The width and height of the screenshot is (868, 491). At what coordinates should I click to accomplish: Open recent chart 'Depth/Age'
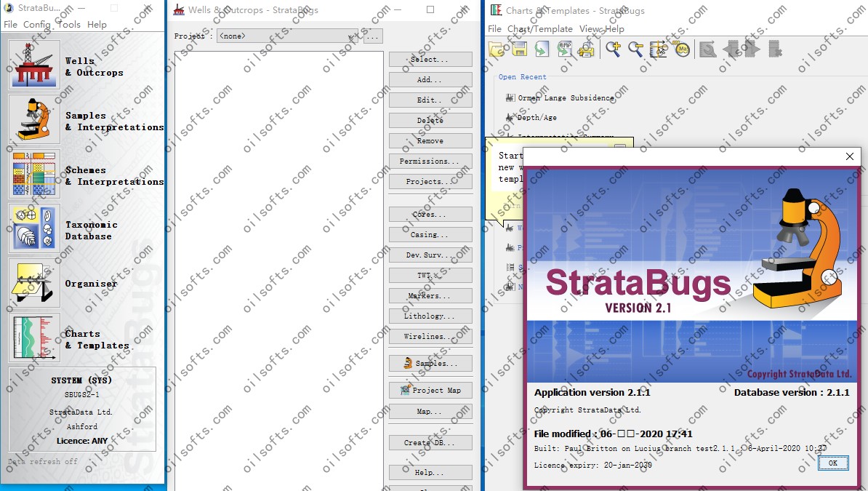coord(537,118)
